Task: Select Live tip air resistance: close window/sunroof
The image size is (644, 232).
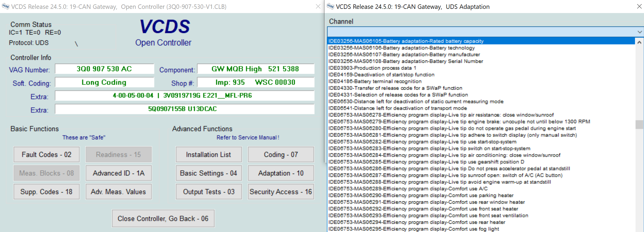Action: coord(481,115)
